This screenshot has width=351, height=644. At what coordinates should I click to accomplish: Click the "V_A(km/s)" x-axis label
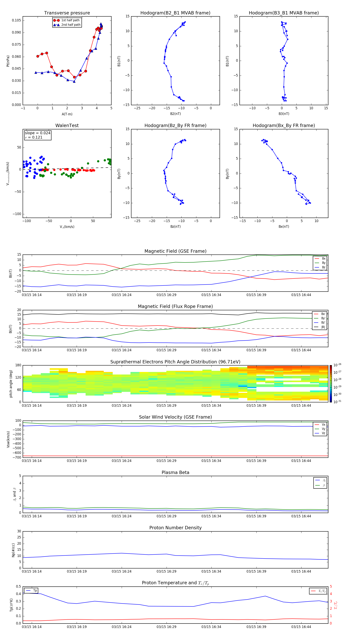(x=67, y=227)
